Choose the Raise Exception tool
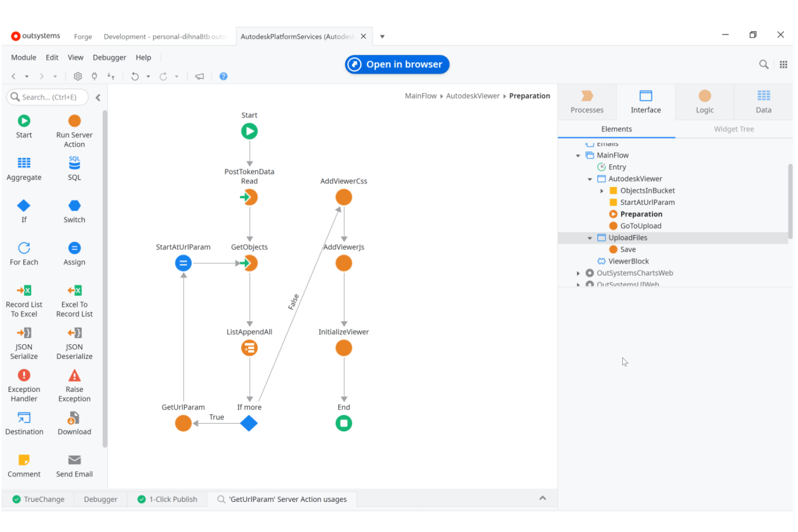This screenshot has width=798, height=532. [x=74, y=385]
